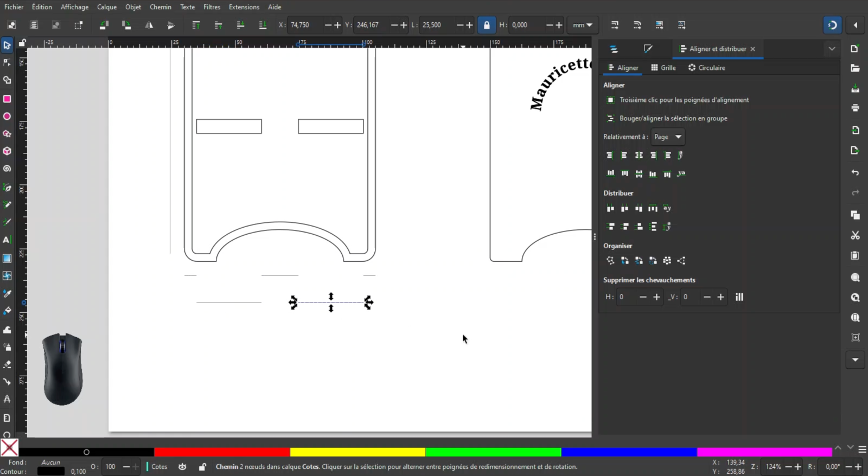Open the mm units dropdown
Viewport: 868px width, 476px height.
click(x=582, y=25)
